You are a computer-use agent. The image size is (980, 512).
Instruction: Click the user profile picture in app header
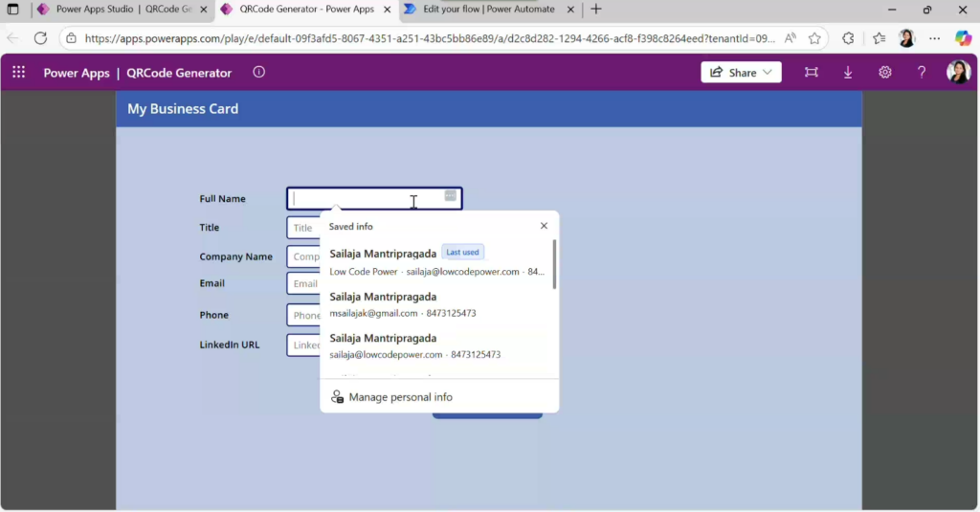[958, 73]
